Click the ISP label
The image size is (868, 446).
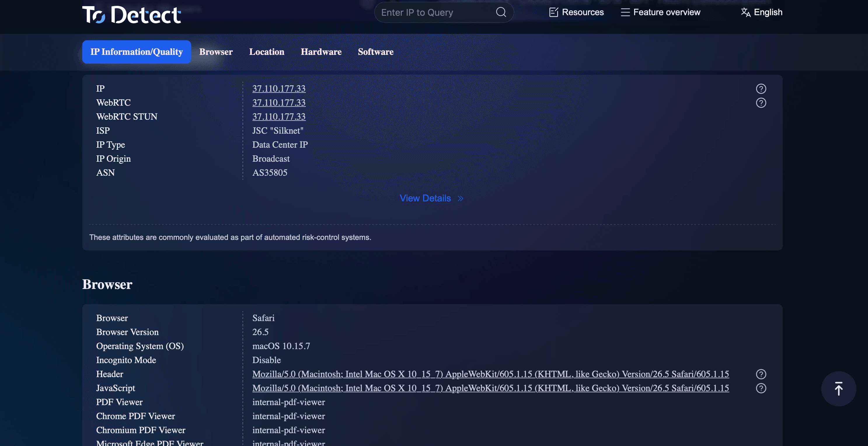point(103,131)
